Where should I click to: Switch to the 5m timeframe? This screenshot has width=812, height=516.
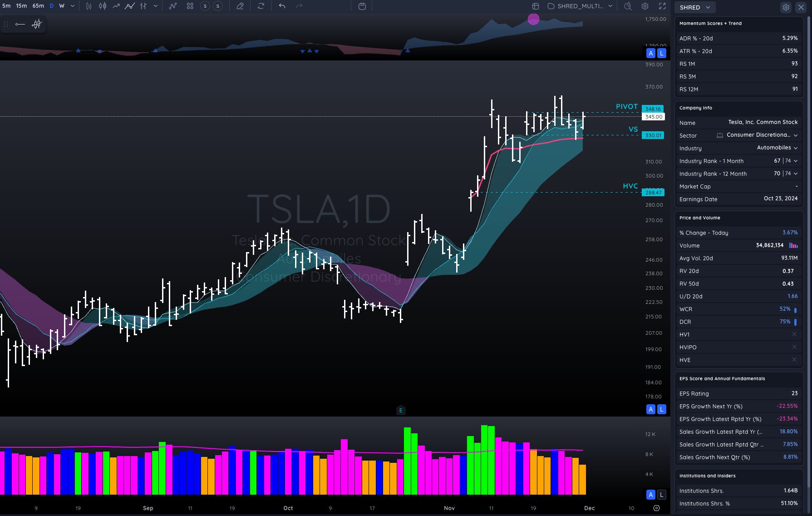pyautogui.click(x=6, y=6)
